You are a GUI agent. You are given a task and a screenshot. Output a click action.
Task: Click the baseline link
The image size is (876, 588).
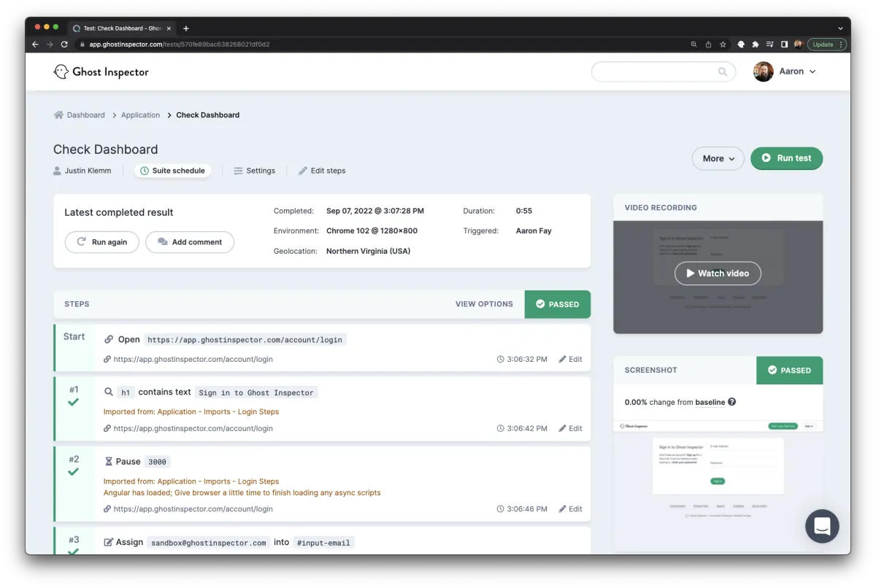point(710,402)
